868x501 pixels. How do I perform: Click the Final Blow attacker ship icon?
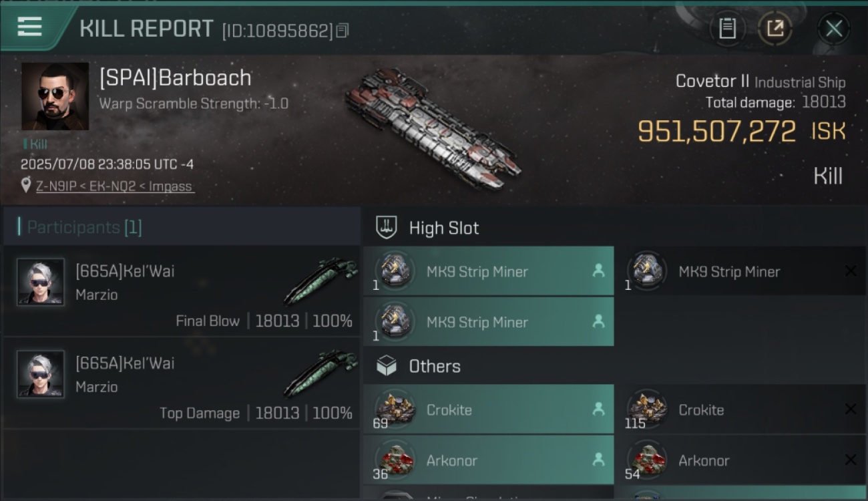click(x=321, y=281)
